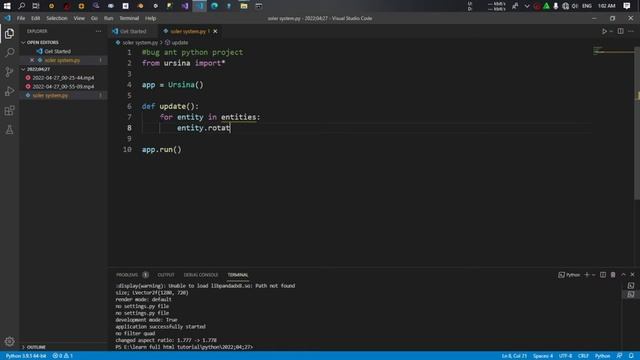Image resolution: width=640 pixels, height=360 pixels.
Task: Open Microsoft Edge from taskbar
Action: click(x=214, y=6)
